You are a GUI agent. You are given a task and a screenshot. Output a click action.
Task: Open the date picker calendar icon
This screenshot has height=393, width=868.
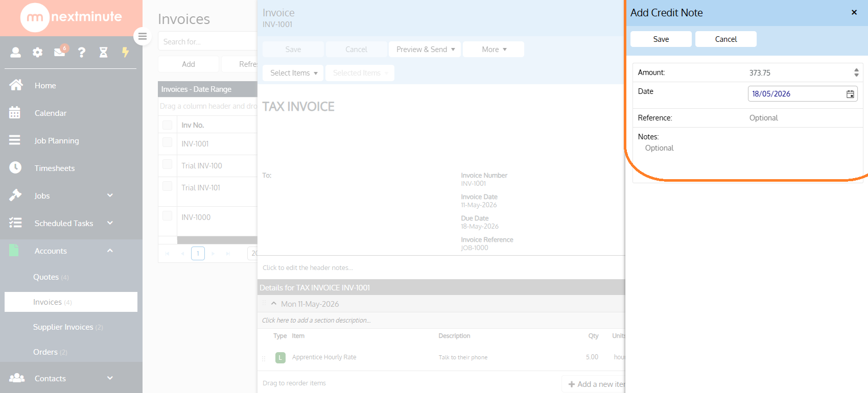850,94
